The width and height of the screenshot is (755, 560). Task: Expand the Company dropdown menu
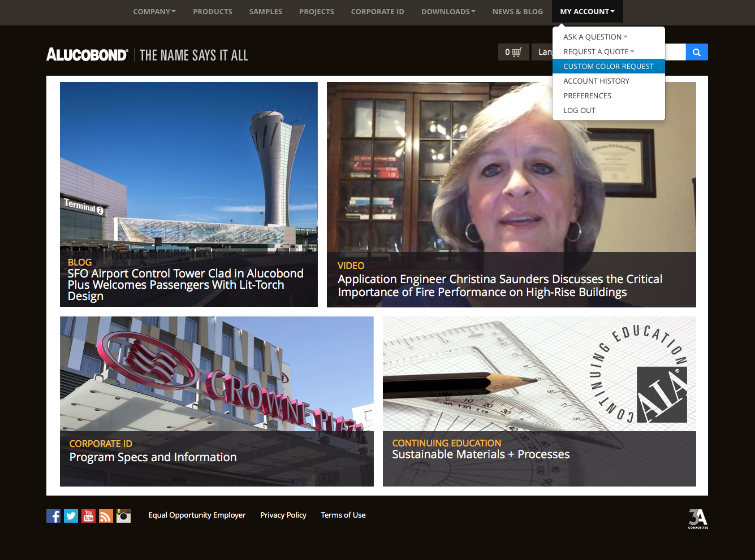[x=154, y=12]
